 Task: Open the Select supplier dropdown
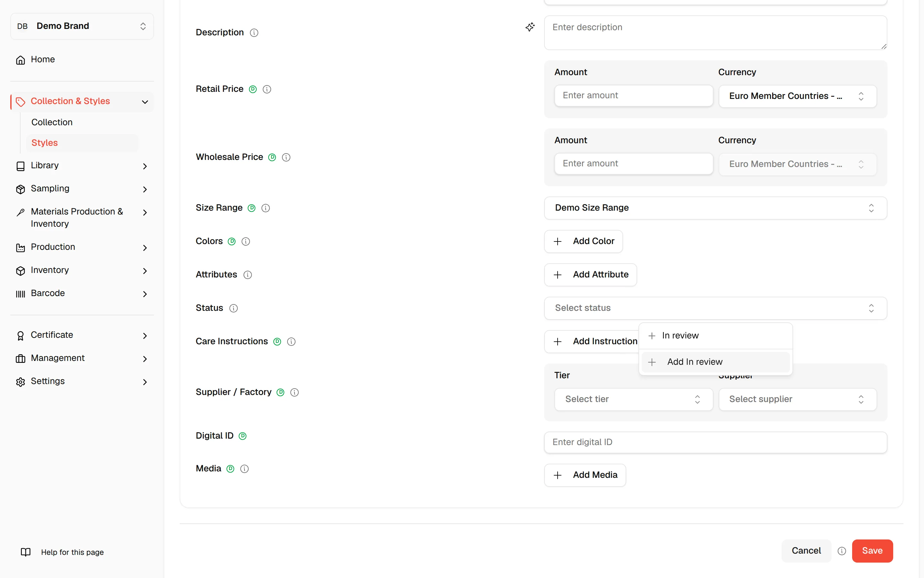[797, 399]
